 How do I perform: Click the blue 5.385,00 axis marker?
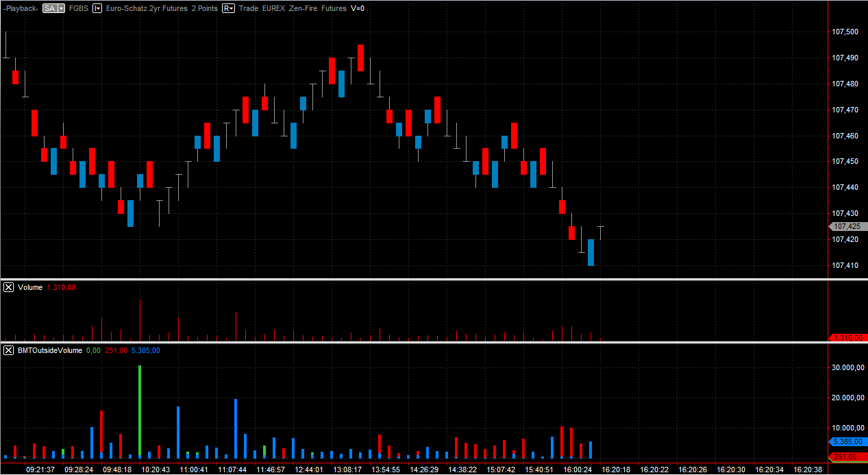coord(847,442)
